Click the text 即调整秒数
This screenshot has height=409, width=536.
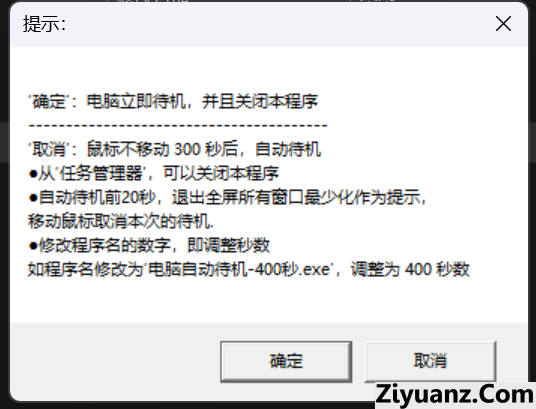pyautogui.click(x=229, y=245)
